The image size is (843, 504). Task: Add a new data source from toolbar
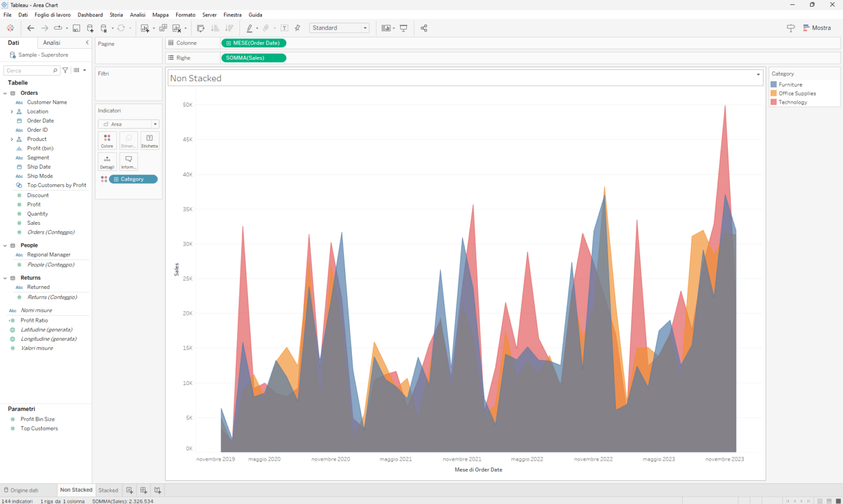[90, 28]
